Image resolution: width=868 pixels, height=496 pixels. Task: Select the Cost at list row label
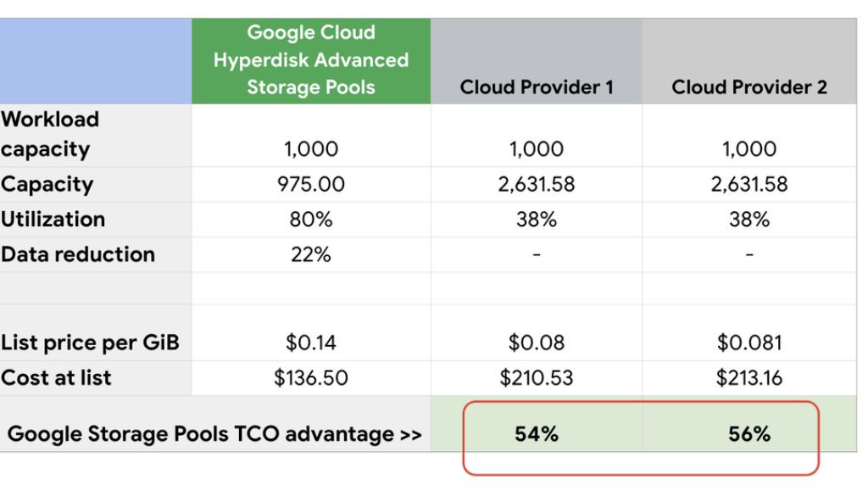[x=56, y=377]
